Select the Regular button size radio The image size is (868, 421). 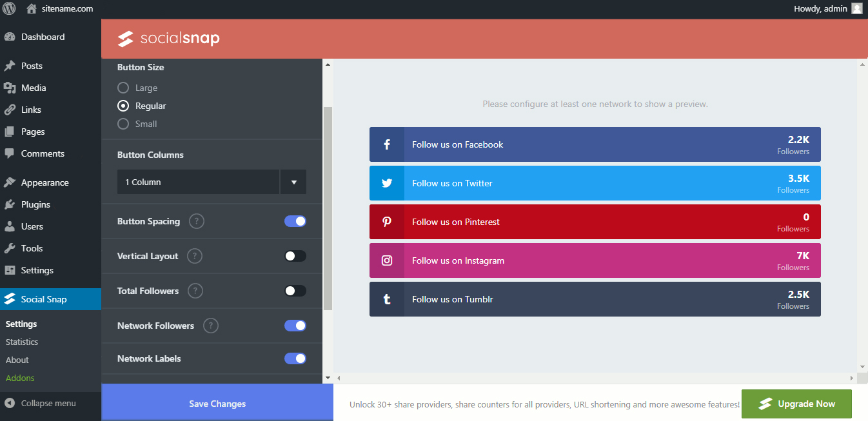click(x=123, y=106)
